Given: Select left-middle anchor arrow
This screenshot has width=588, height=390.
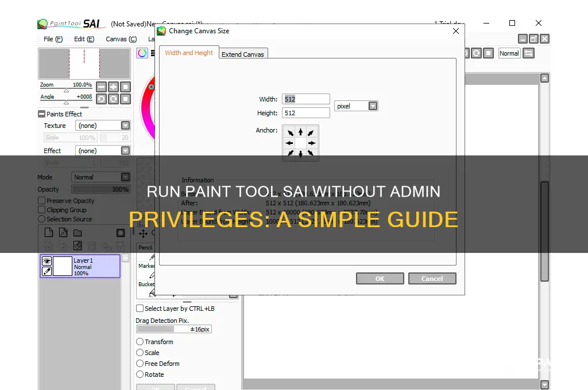Looking at the screenshot, I should (289, 143).
